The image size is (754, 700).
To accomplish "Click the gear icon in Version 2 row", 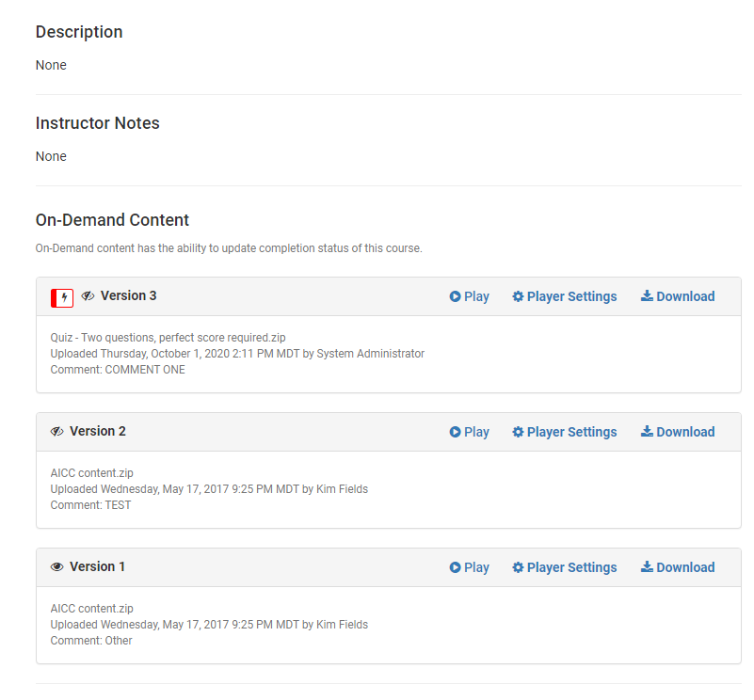I will point(518,432).
